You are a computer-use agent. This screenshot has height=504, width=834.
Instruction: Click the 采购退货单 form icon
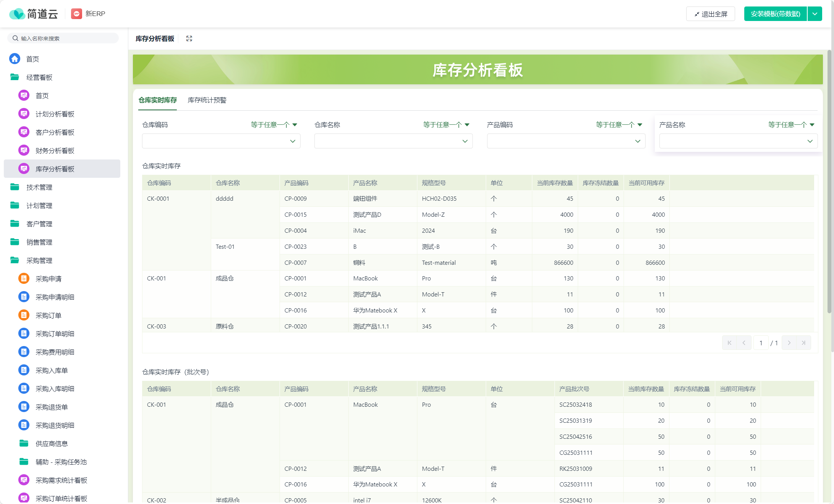tap(24, 407)
